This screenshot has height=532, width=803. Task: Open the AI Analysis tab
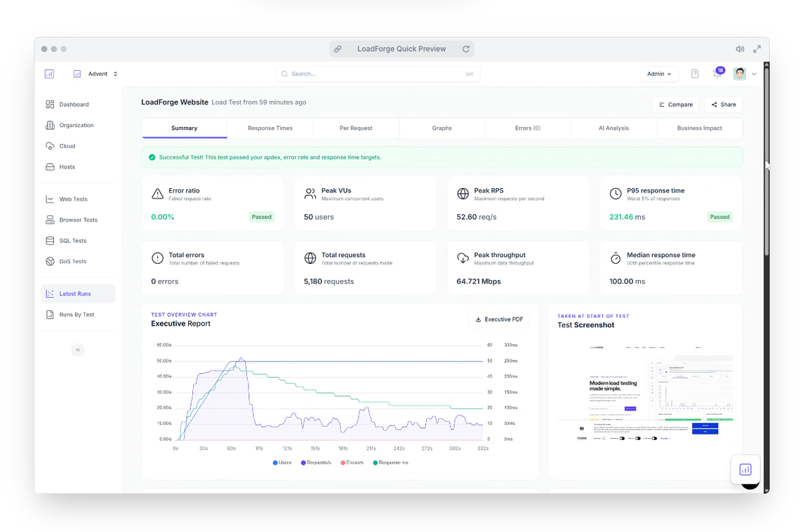613,128
